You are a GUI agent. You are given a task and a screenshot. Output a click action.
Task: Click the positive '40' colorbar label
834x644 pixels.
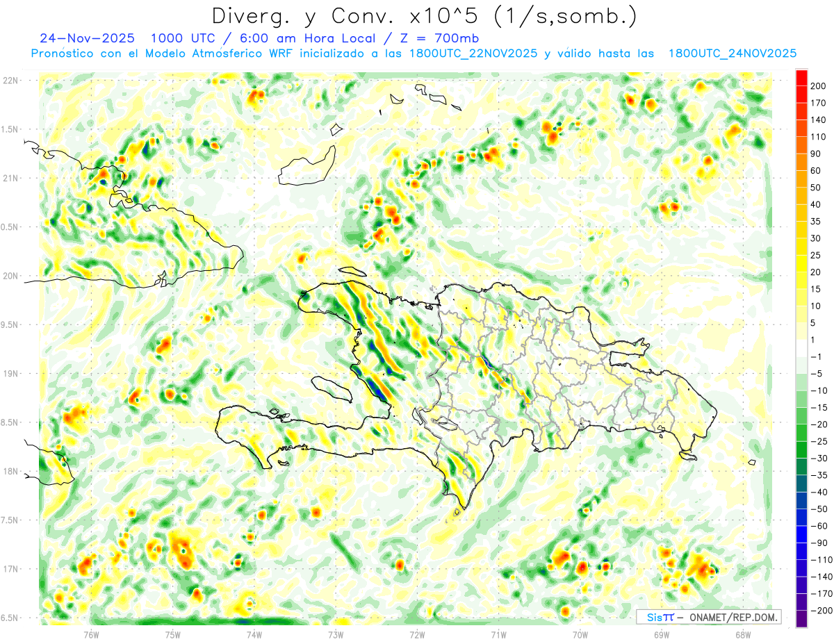[x=816, y=204]
